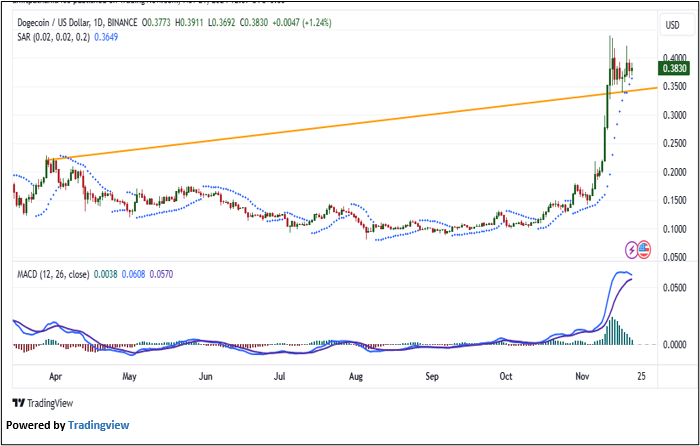
Task: Click the Apr label on time axis
Action: pyautogui.click(x=55, y=377)
